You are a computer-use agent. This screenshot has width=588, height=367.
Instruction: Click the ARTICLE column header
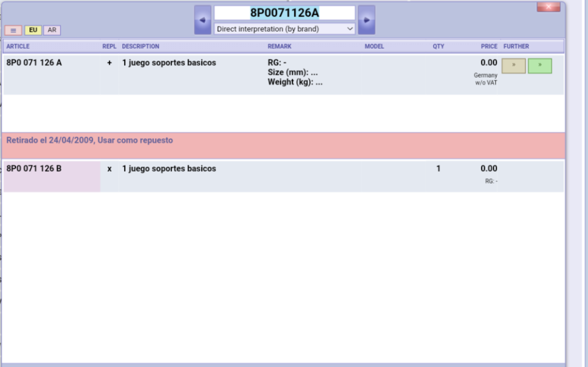coord(18,46)
